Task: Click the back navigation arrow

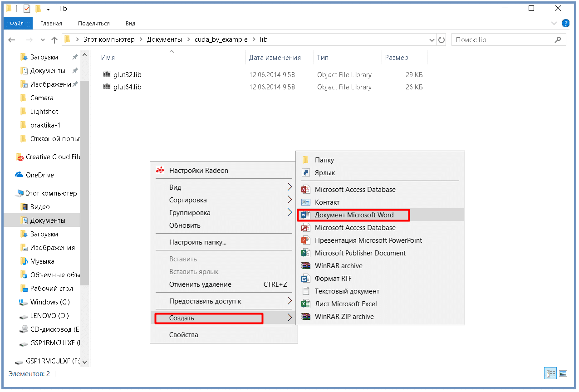Action: pos(12,40)
